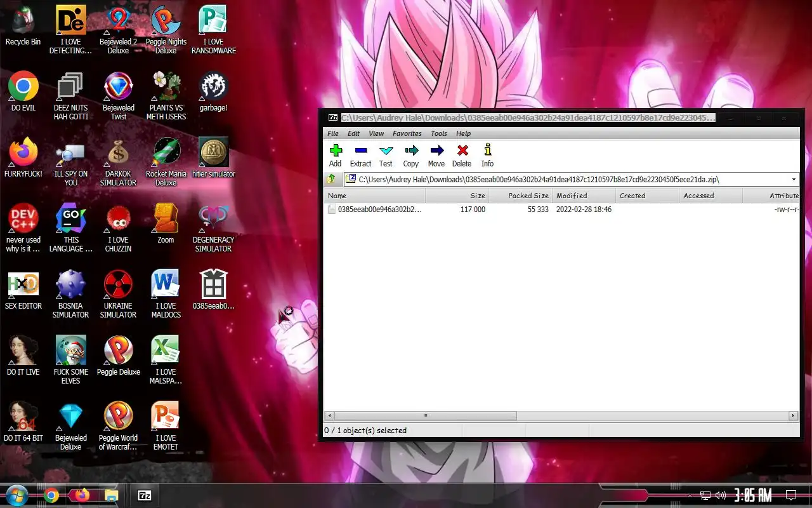Open File Explorer from the taskbar

(x=112, y=495)
